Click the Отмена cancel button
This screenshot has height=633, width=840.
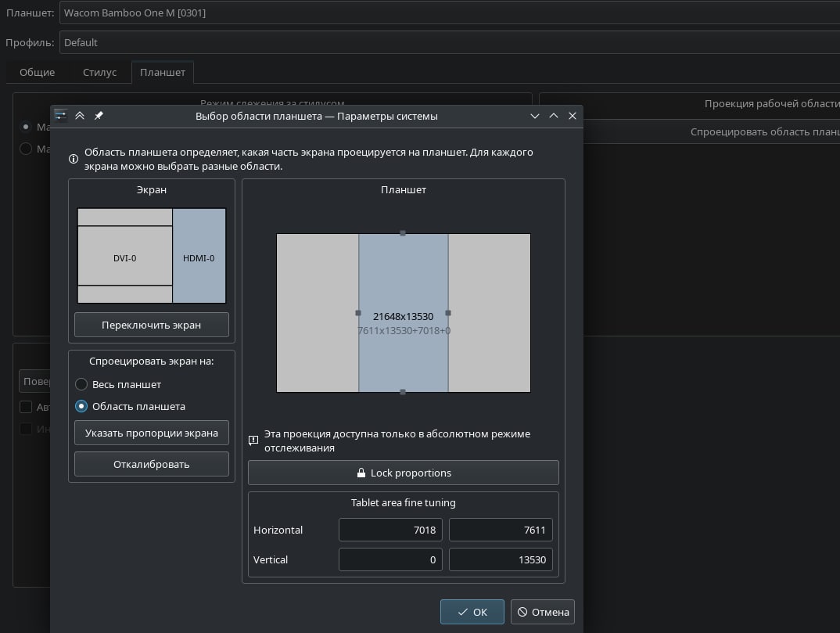pos(543,612)
